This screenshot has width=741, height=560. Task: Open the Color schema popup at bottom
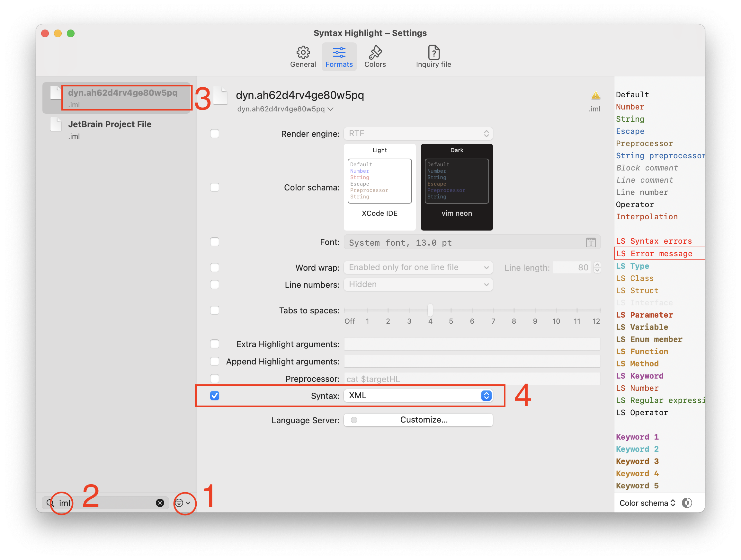click(x=647, y=503)
